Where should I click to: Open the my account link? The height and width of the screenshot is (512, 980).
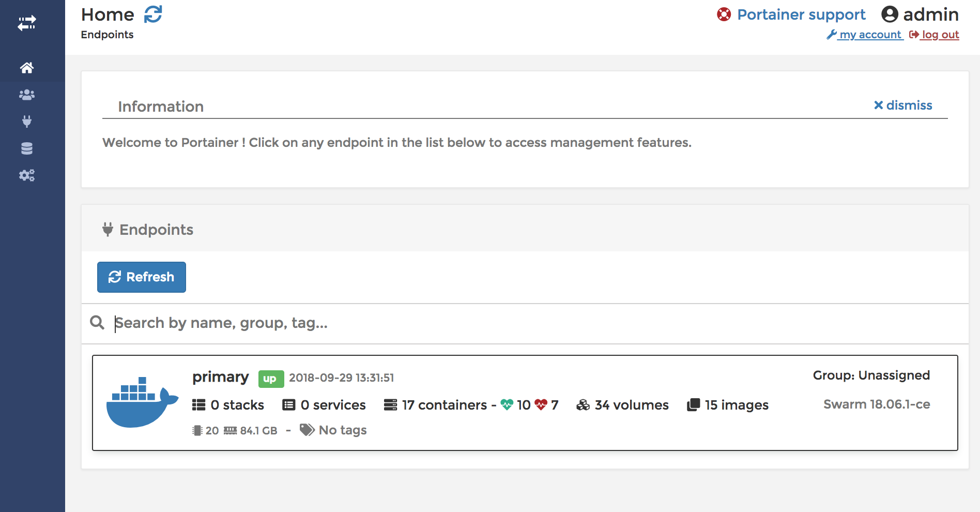(870, 35)
